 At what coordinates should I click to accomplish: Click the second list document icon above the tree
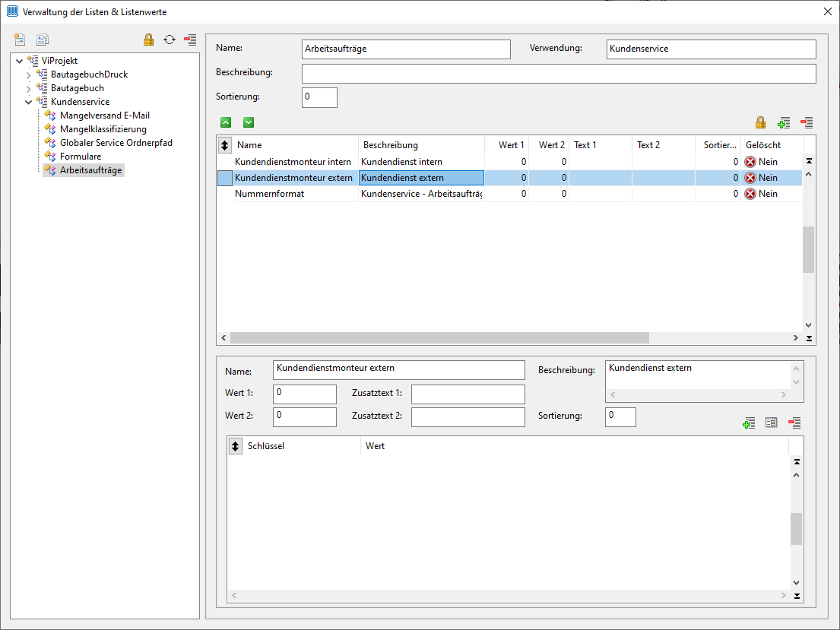tap(43, 39)
